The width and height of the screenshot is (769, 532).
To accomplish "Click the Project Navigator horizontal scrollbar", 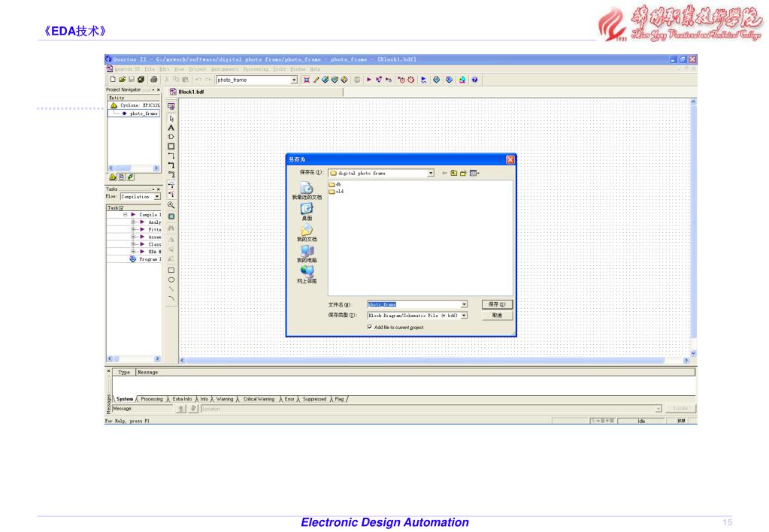I will (x=134, y=168).
